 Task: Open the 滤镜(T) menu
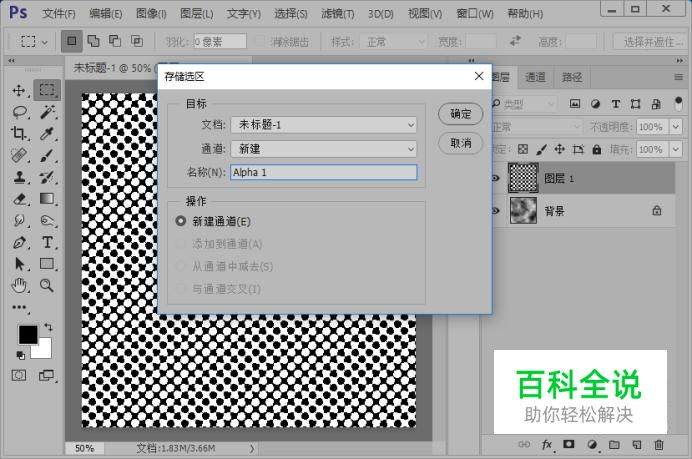tap(338, 14)
